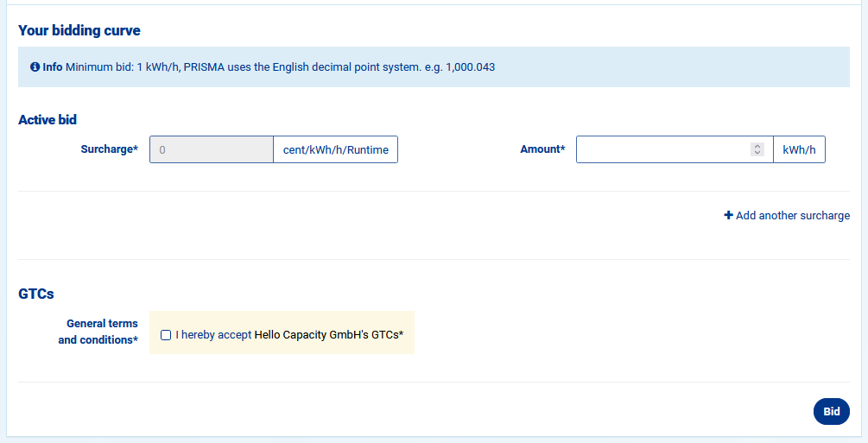868x443 pixels.
Task: Click the Your bidding curve heading
Action: (79, 31)
